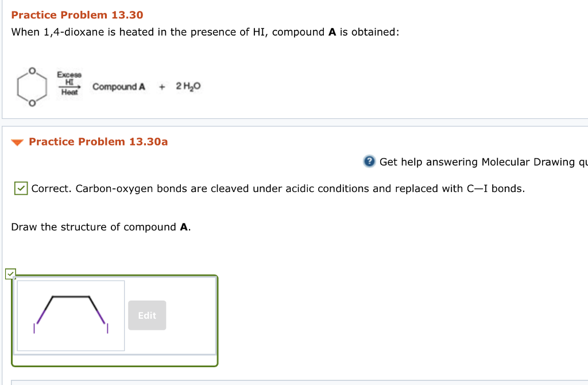Select the Practice Problem 13.30 heading

click(x=77, y=14)
